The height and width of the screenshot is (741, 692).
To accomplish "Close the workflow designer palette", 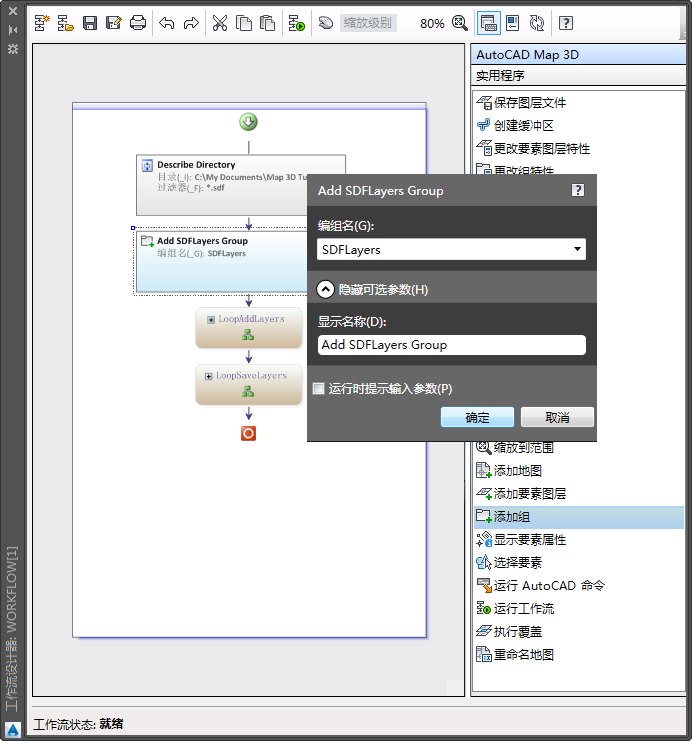I will [13, 10].
